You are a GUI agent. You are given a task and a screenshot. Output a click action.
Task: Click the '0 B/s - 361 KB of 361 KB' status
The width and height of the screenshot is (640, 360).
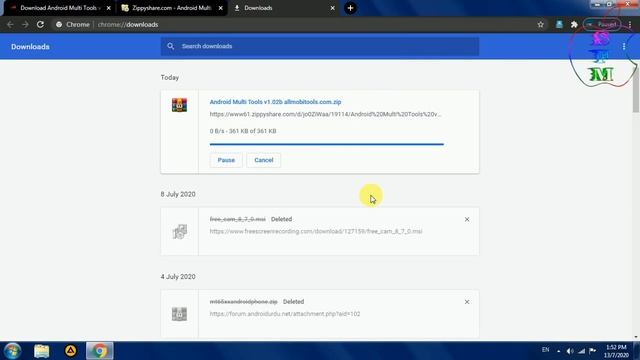pyautogui.click(x=243, y=131)
